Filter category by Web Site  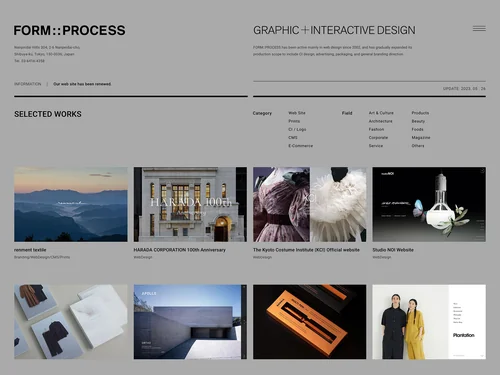pyautogui.click(x=297, y=113)
